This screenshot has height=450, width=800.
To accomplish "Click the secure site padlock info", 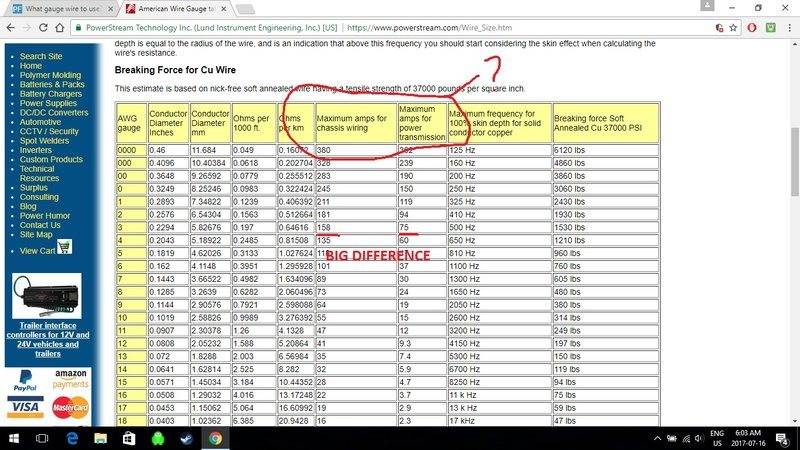I will pyautogui.click(x=78, y=28).
